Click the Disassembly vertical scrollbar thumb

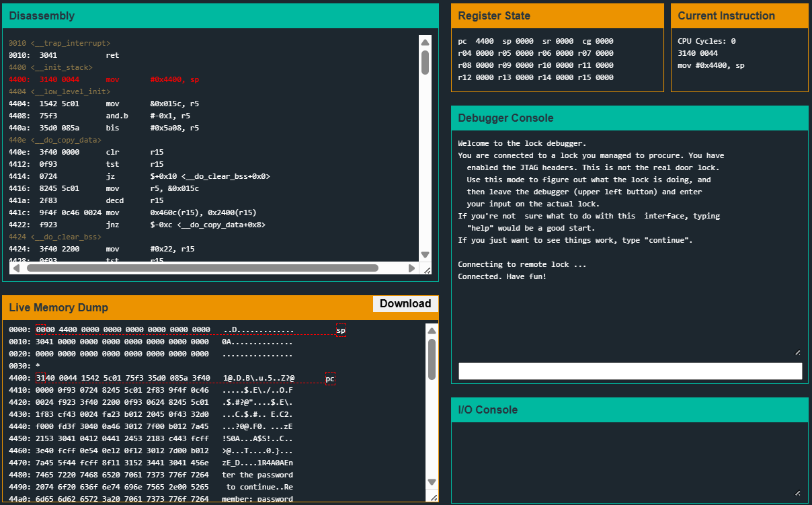[425, 62]
